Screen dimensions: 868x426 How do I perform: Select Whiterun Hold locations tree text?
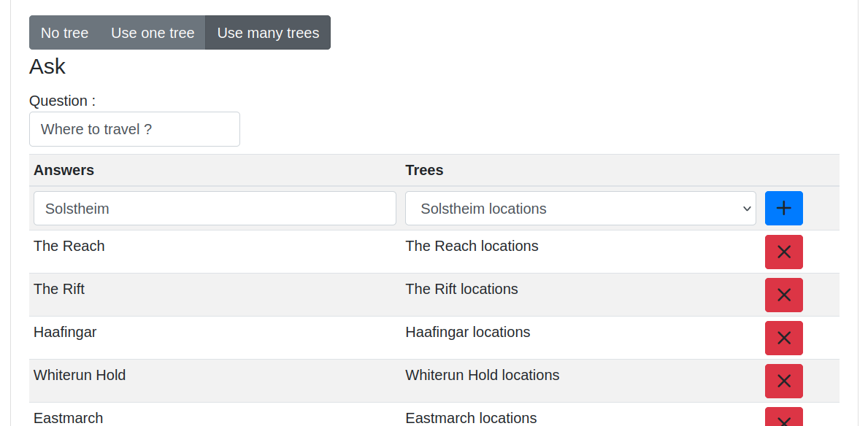tap(482, 375)
